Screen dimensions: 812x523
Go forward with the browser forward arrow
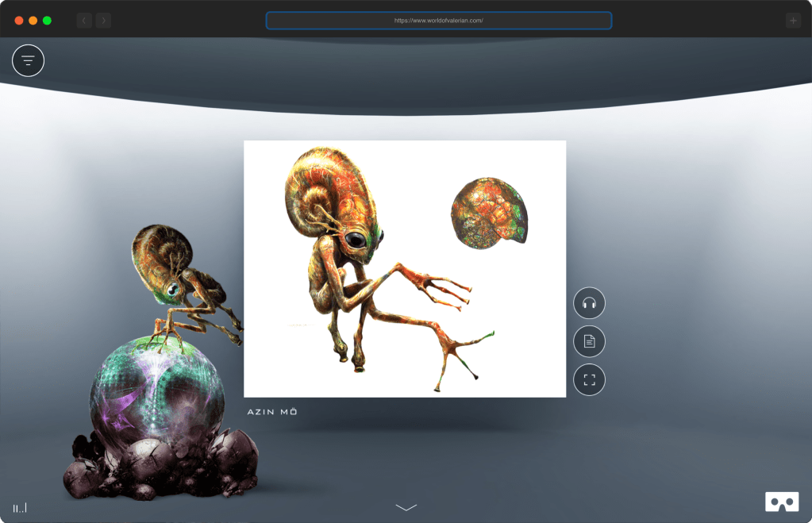point(103,21)
